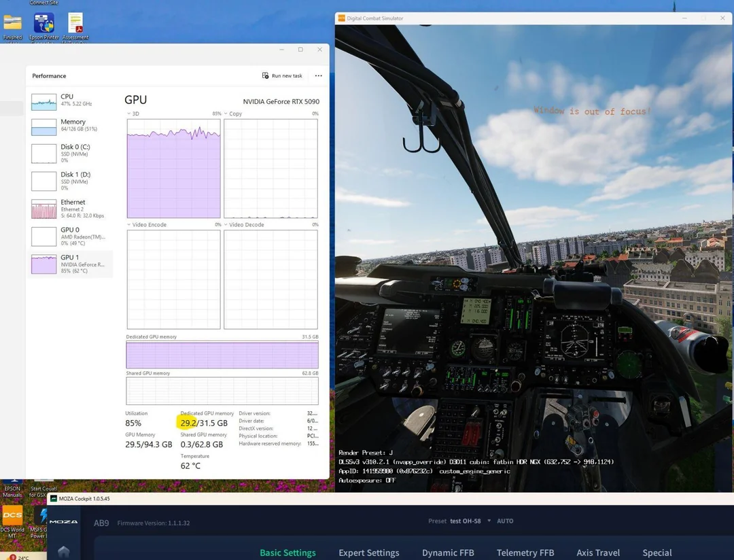This screenshot has height=560, width=734.
Task: Click the AB9 device label in MOZA
Action: tap(101, 523)
